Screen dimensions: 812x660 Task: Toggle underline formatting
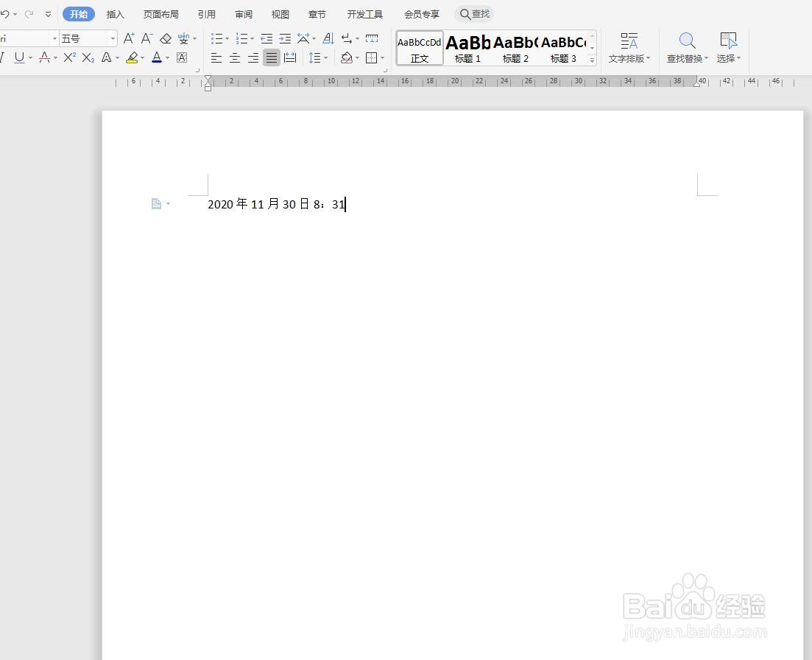coord(20,57)
